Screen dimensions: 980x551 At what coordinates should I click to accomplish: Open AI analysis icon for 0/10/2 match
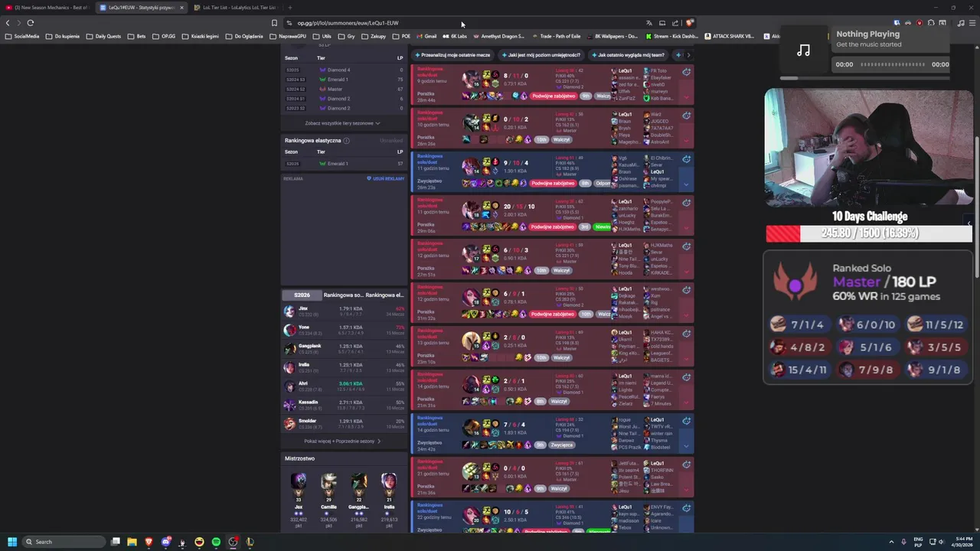(686, 116)
